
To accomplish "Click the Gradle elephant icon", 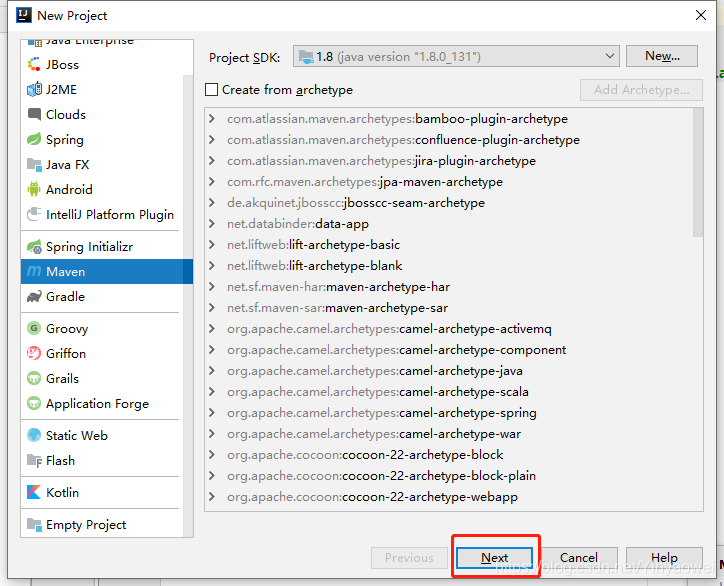I will point(34,296).
